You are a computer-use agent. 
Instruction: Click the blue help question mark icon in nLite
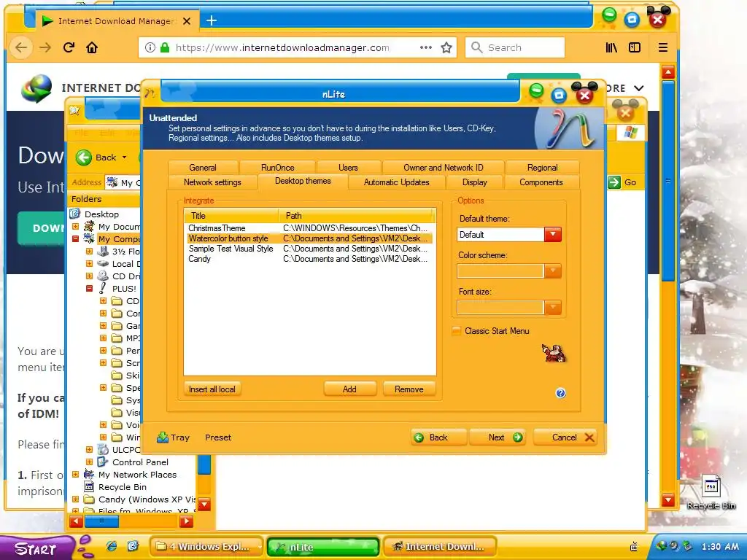[x=560, y=393]
